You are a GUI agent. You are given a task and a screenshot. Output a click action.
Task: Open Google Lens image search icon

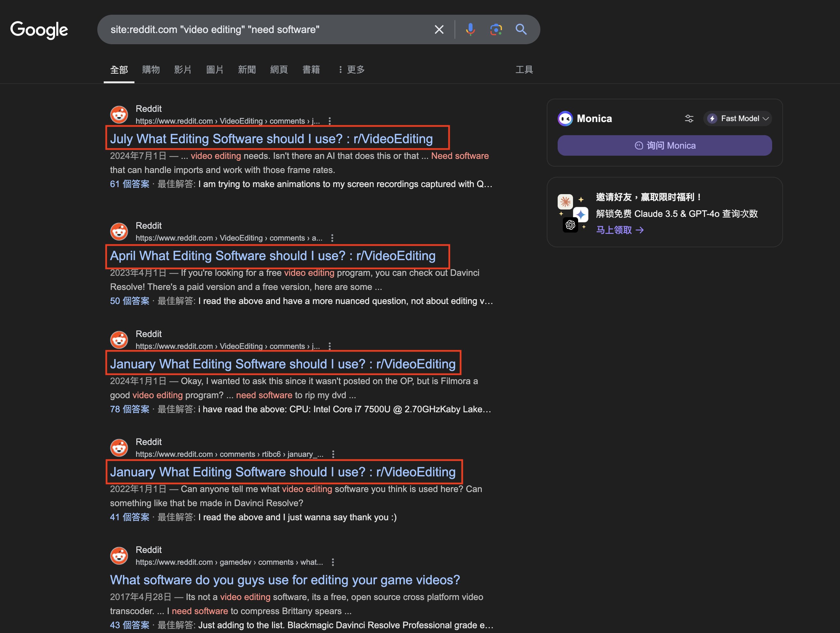tap(496, 30)
